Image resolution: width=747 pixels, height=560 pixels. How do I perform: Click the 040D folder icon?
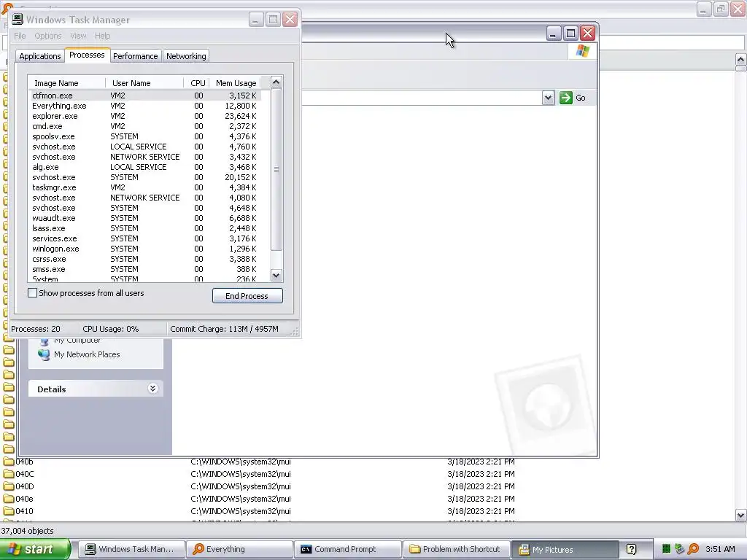9,486
